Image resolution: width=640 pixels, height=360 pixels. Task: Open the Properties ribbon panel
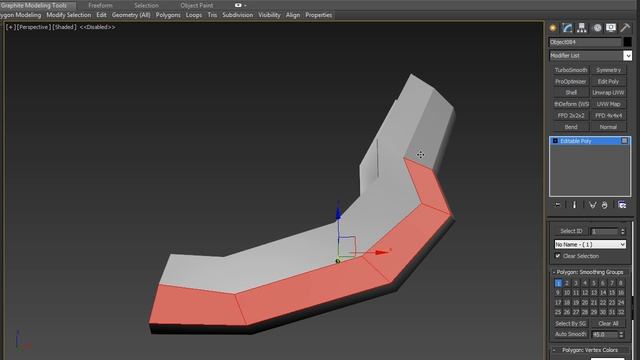click(318, 15)
